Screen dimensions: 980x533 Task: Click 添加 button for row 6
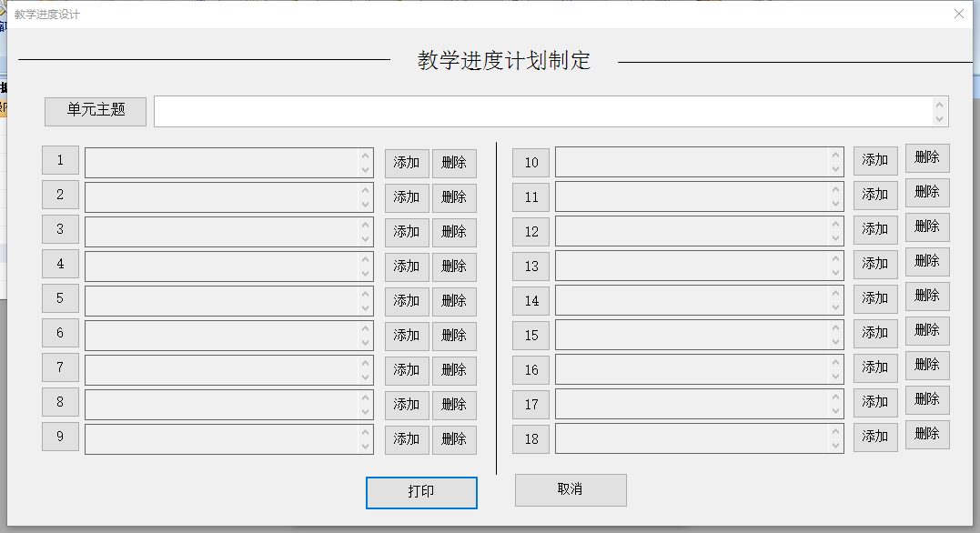click(x=407, y=337)
